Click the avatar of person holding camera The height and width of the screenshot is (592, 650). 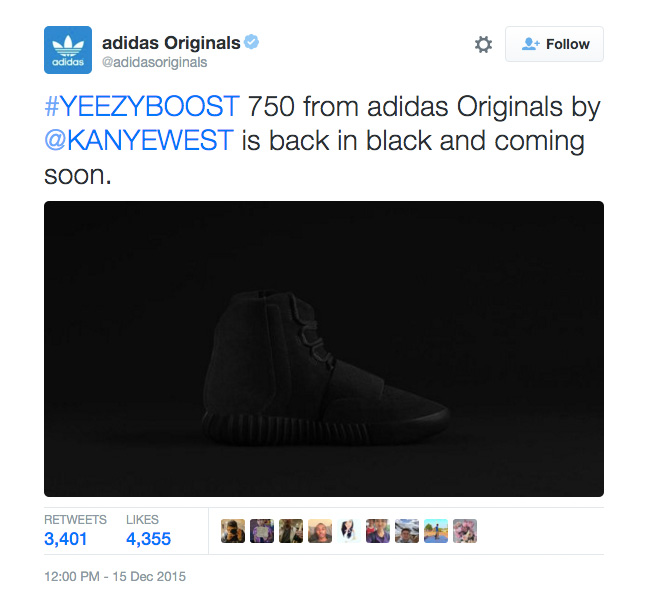pyautogui.click(x=233, y=531)
